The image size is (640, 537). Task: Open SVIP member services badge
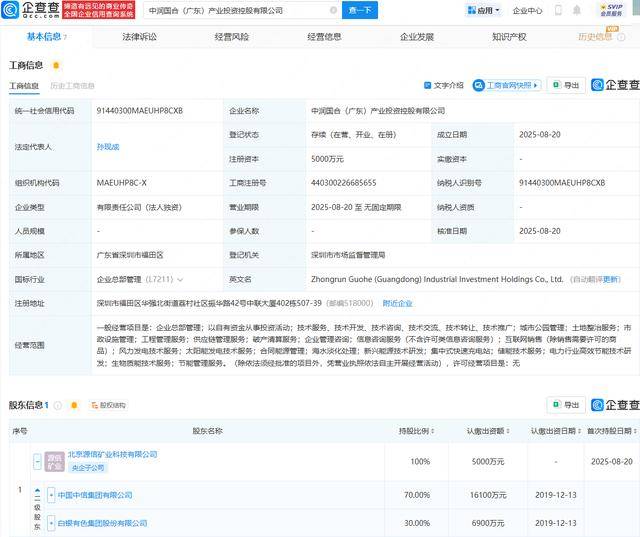coord(611,10)
